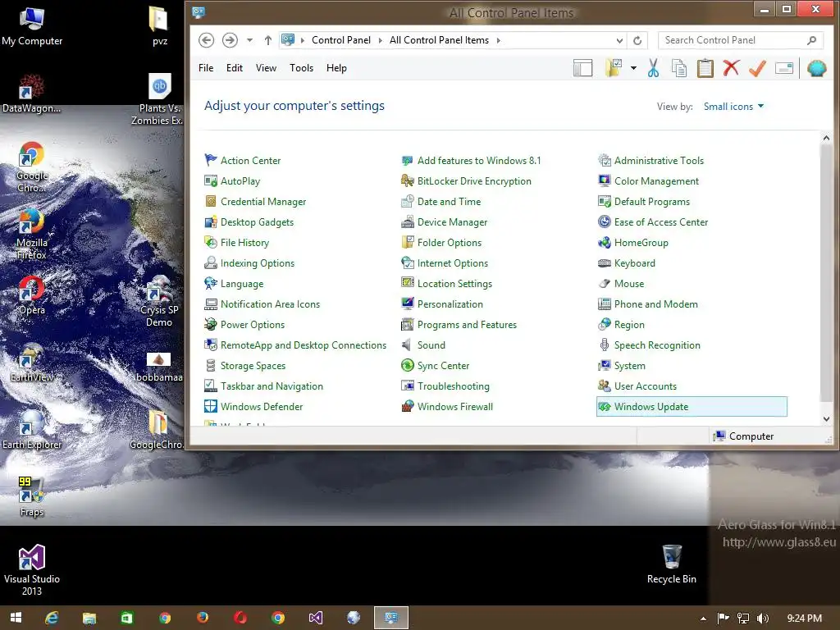
Task: Click the Speech Recognition microphone icon
Action: coord(605,345)
